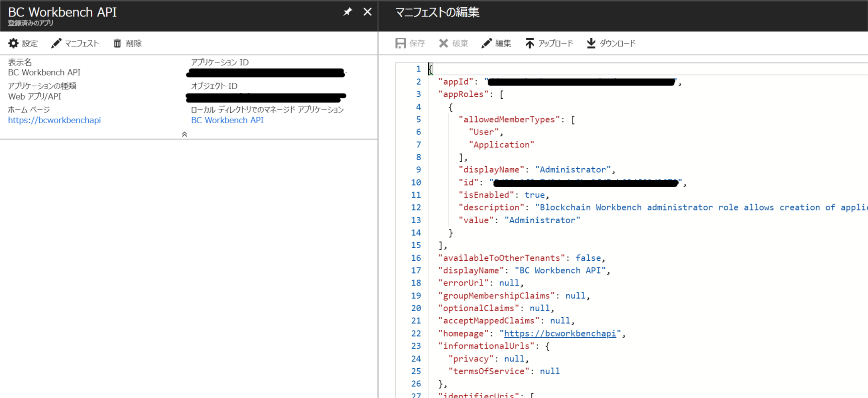Open the https://bcworkbenchapi homepage link
The image size is (868, 398).
55,120
